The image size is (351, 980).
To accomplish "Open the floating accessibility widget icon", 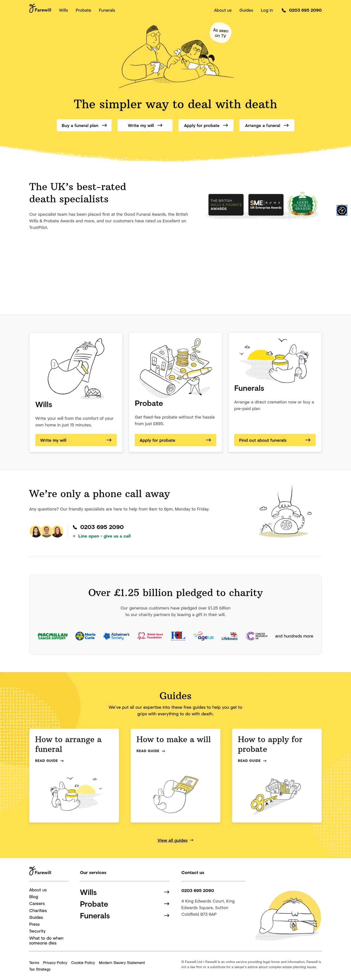I will click(x=341, y=210).
